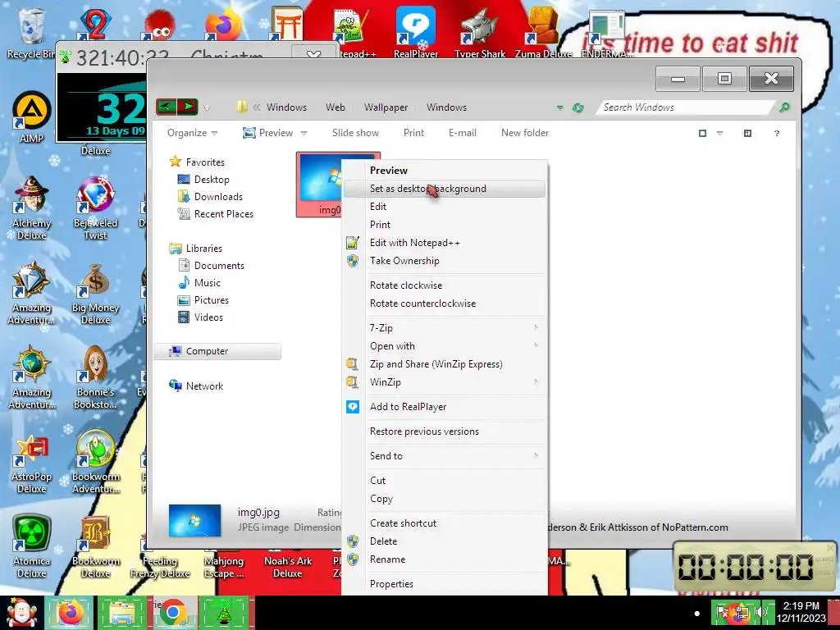840x630 pixels.
Task: Open AstroPop Deluxe desktop shortcut
Action: [x=32, y=463]
